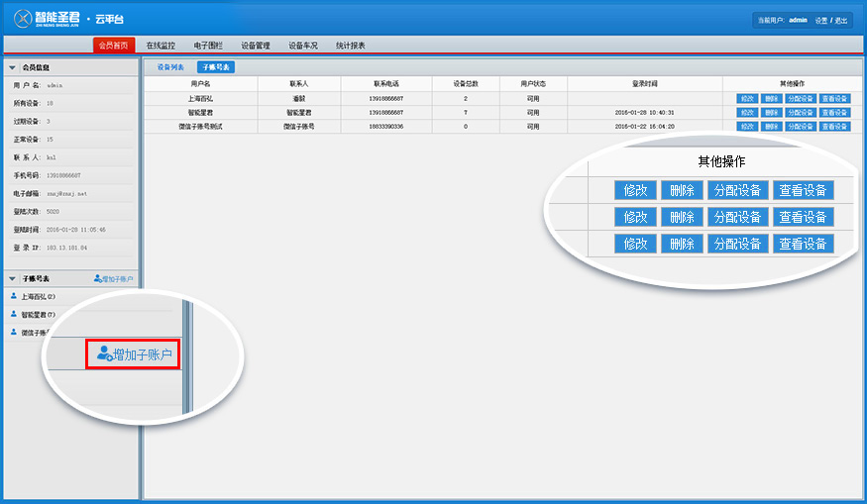Viewport: 867px width, 504px height.
Task: Click user icon beside 智能圣君 sub-account
Action: pyautogui.click(x=13, y=314)
